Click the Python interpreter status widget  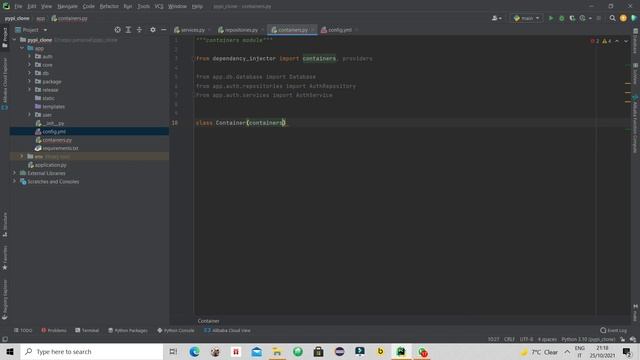pyautogui.click(x=588, y=339)
